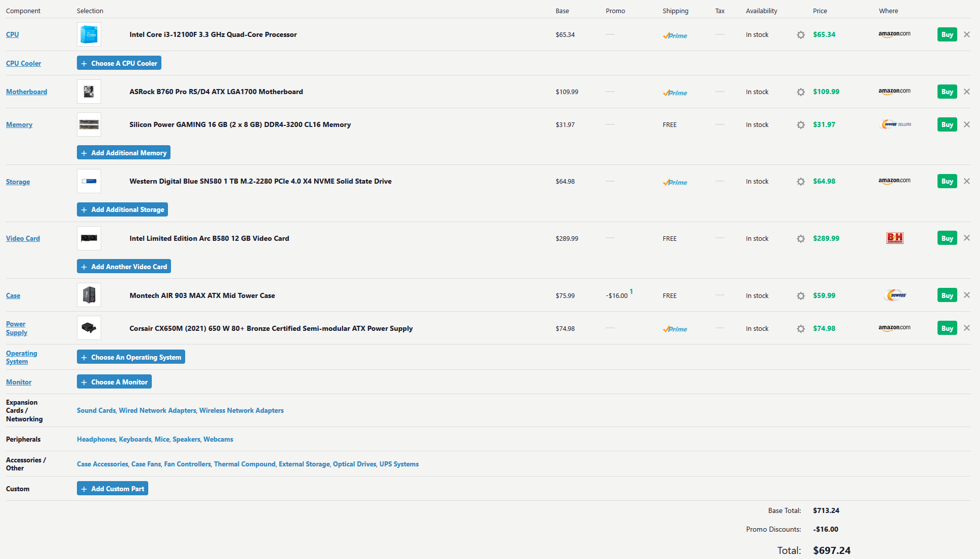Image resolution: width=980 pixels, height=559 pixels.
Task: Add another video card
Action: [124, 267]
